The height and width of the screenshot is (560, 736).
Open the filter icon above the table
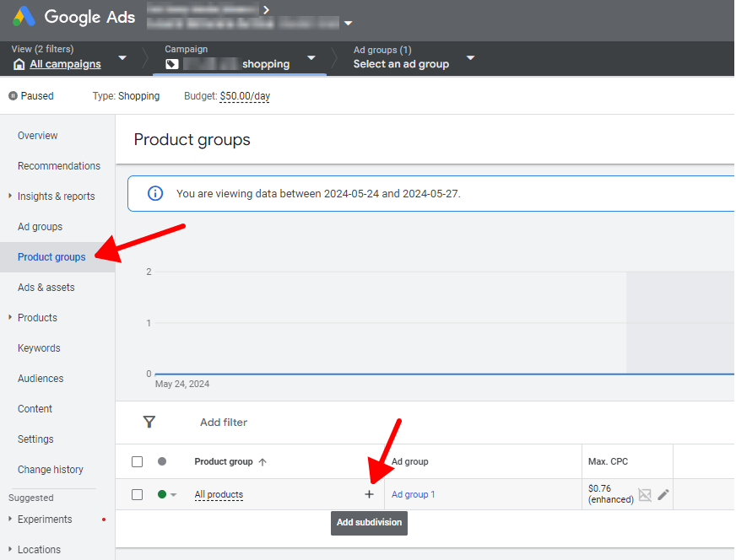pyautogui.click(x=149, y=422)
